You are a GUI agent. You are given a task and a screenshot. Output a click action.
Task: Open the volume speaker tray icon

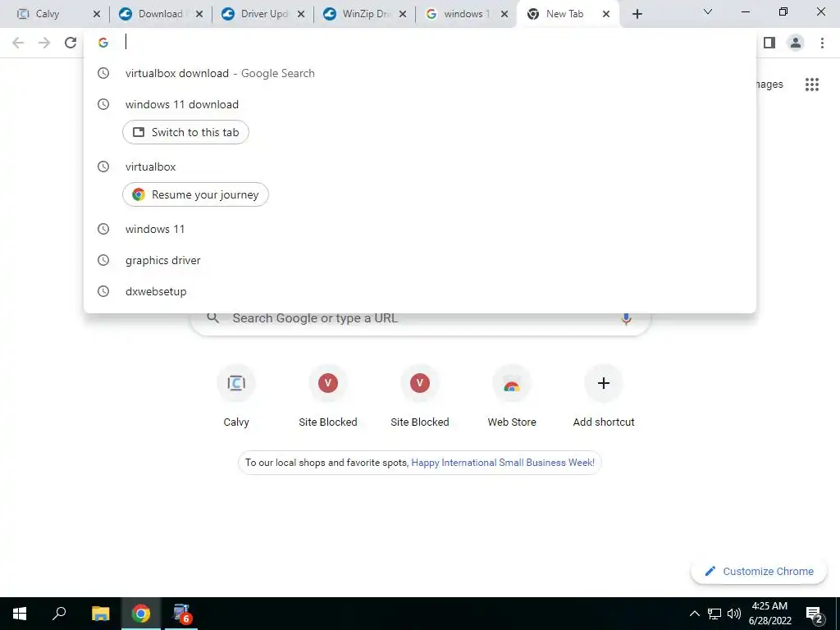pyautogui.click(x=734, y=614)
